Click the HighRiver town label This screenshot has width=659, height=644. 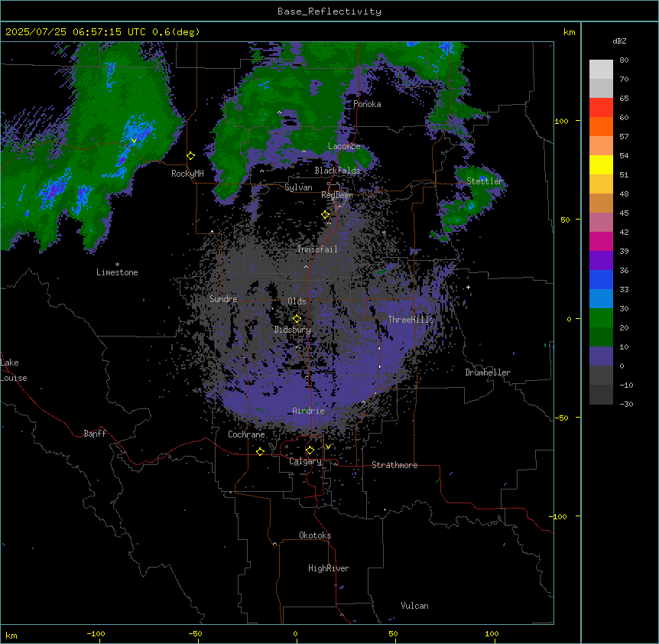(x=329, y=568)
